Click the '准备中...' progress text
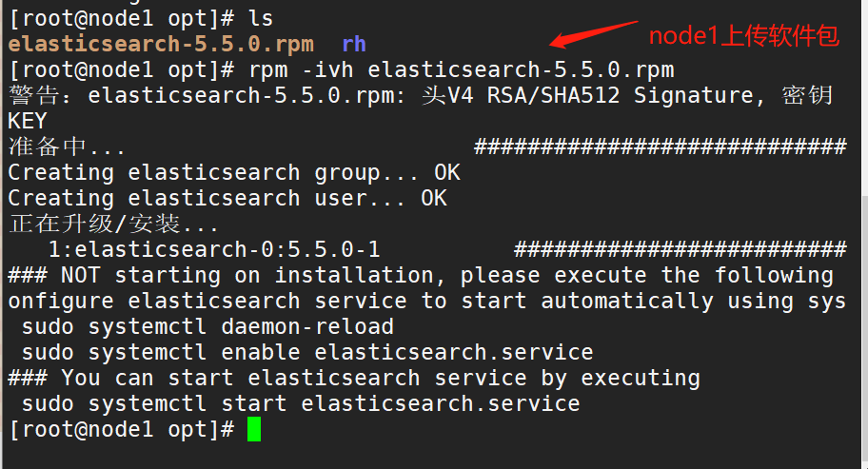The width and height of the screenshot is (868, 469). point(67,147)
